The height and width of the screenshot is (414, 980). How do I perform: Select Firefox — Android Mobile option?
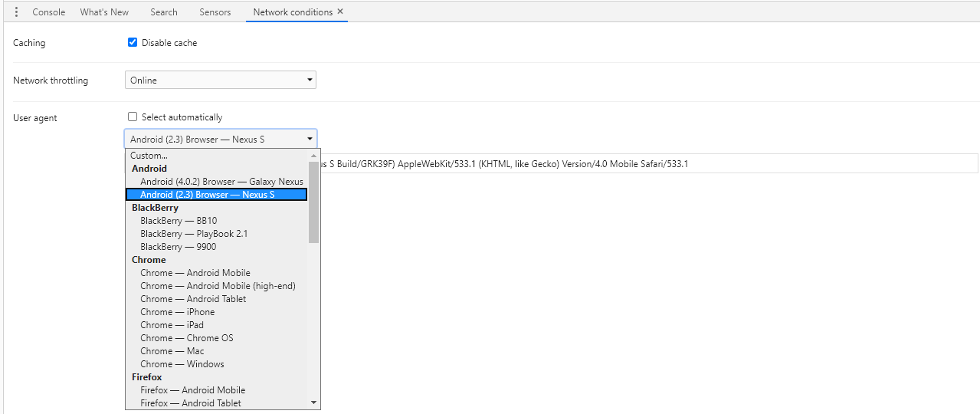[x=217, y=390]
